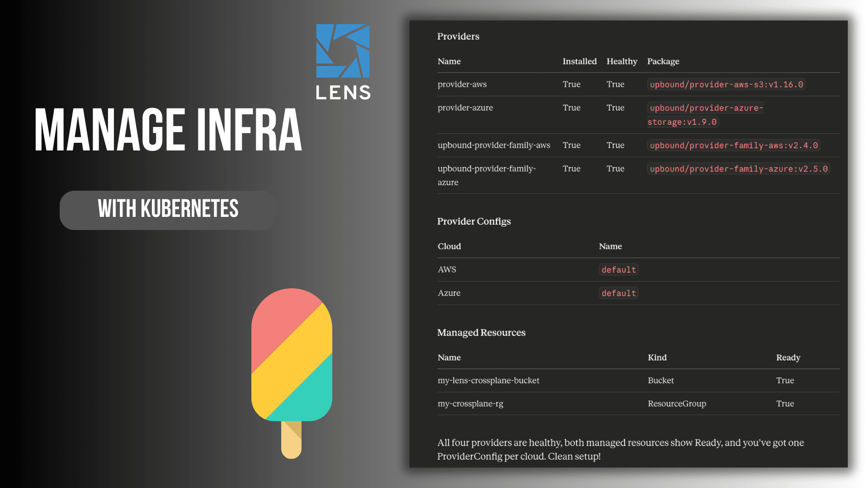The width and height of the screenshot is (868, 488).
Task: Click the AWS default provider config tag
Action: pyautogui.click(x=618, y=270)
